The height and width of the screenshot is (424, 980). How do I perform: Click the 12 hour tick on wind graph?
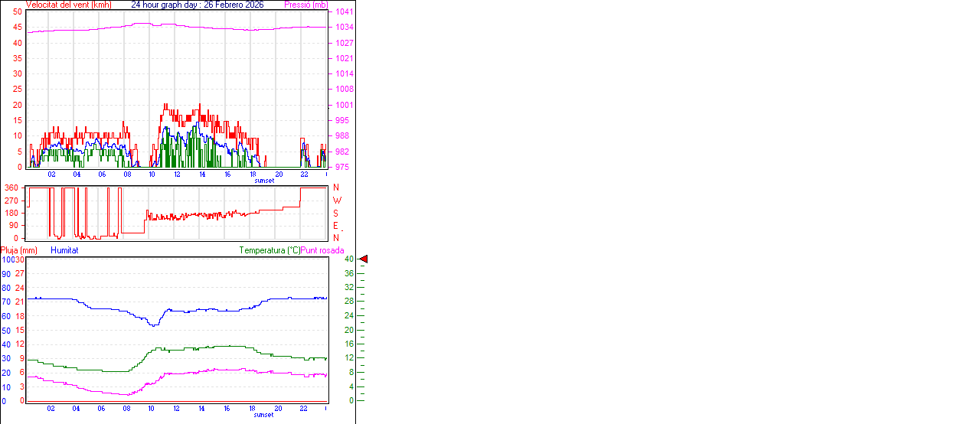coord(178,174)
